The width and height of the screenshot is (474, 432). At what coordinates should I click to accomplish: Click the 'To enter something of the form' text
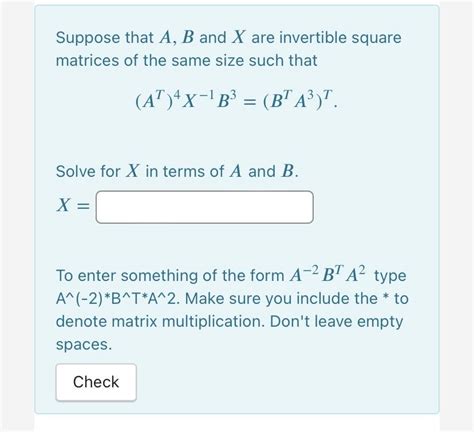point(170,276)
